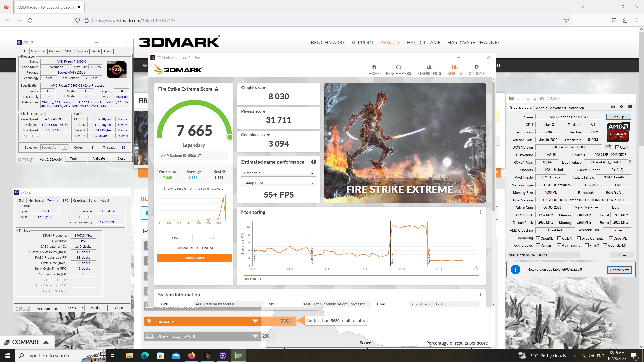
Task: Toggle Vulkan checkbox in GPU-Z
Action: click(x=538, y=245)
